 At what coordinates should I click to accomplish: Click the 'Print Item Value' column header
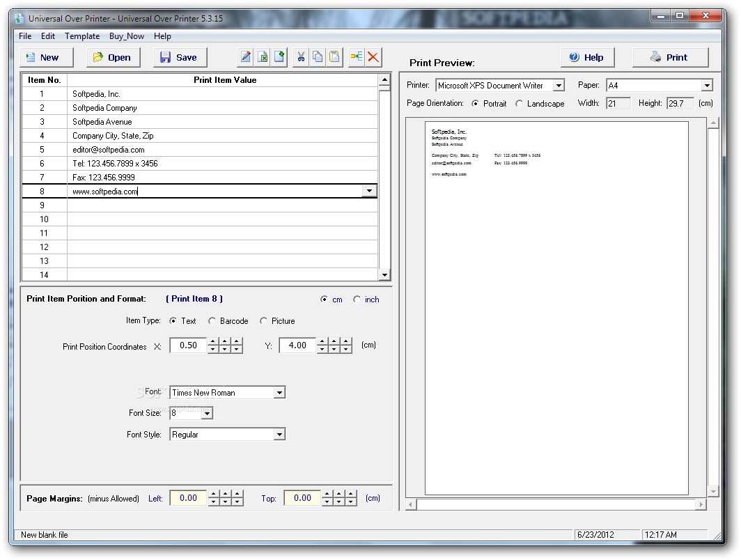[223, 80]
